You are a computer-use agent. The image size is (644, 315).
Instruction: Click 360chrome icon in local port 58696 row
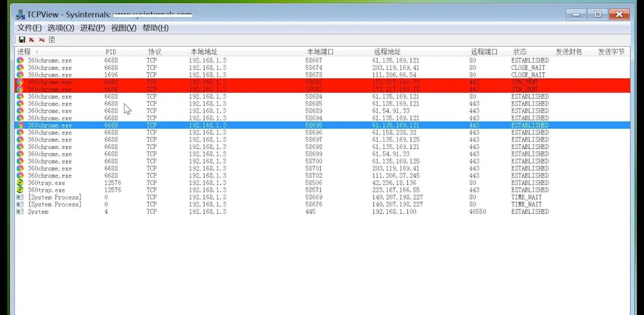(20, 132)
